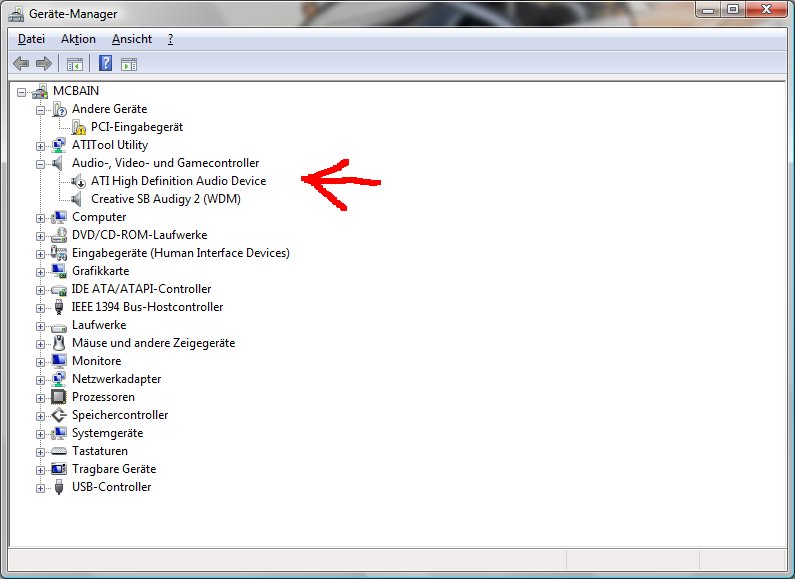Open the Datei menu
Viewport: 795px width, 579px height.
point(31,39)
